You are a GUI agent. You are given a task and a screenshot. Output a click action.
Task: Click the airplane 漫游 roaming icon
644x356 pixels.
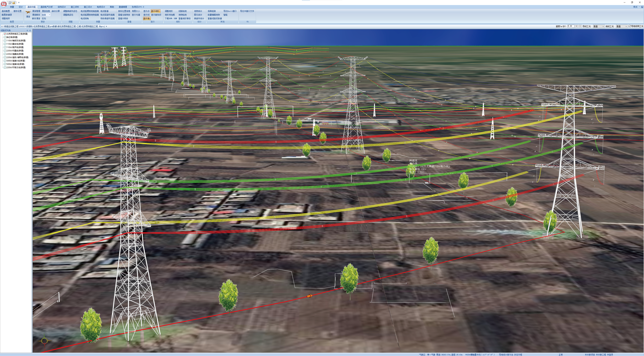click(28, 13)
